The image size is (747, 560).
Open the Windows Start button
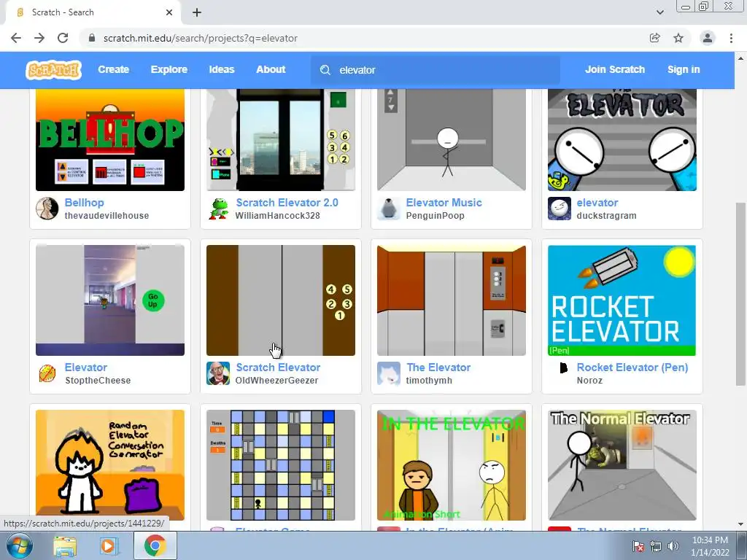[x=19, y=545]
